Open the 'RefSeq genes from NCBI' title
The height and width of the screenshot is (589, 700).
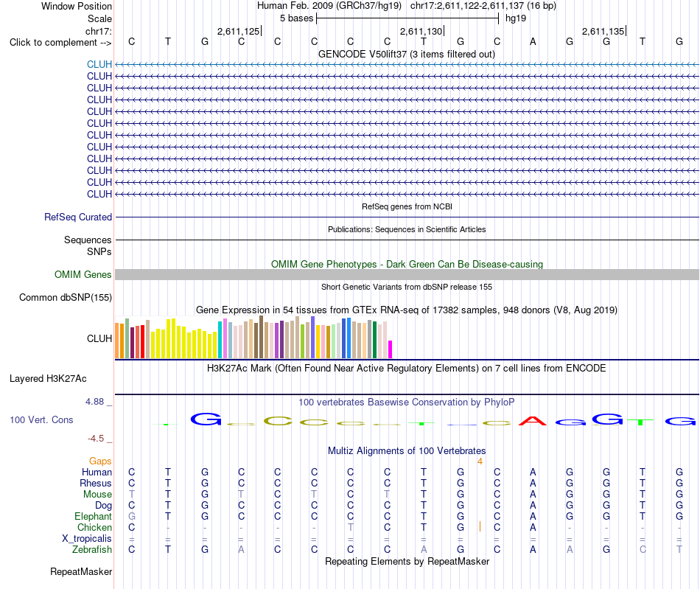(x=407, y=206)
